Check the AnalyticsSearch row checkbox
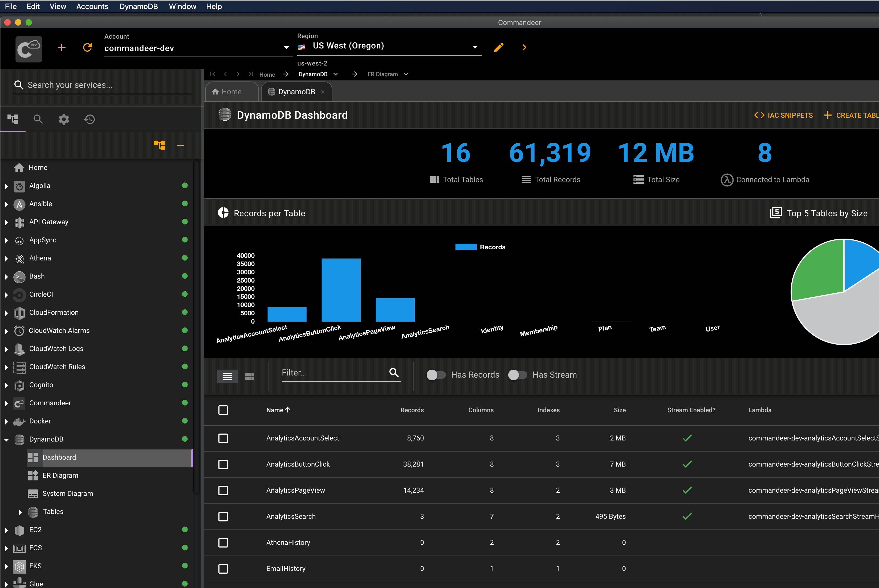This screenshot has height=588, width=879. click(x=223, y=517)
